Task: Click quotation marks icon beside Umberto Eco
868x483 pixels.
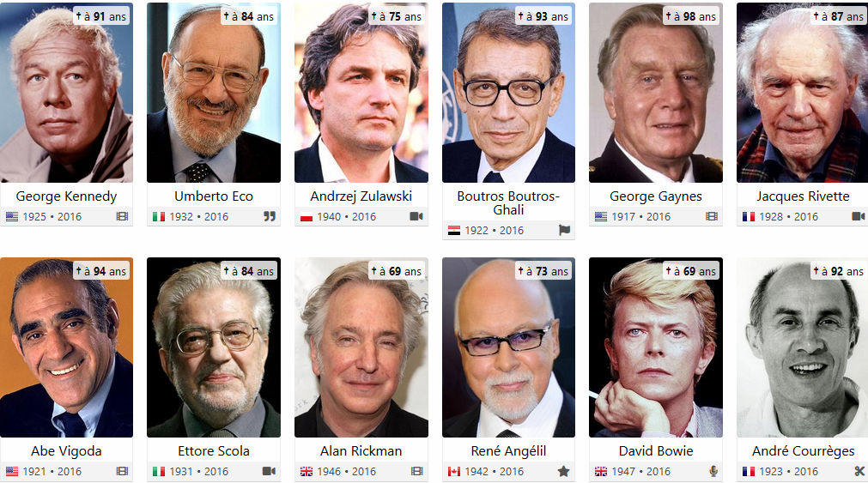Action: coord(270,216)
